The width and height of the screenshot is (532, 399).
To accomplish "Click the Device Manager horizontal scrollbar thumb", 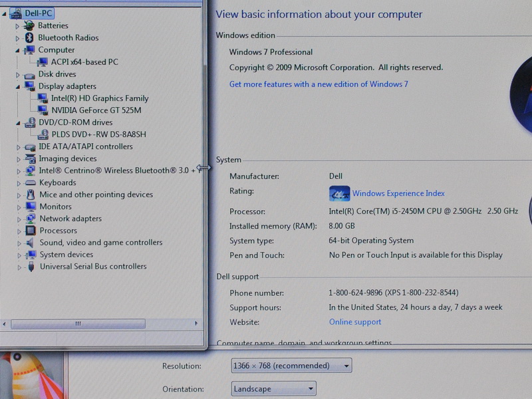I will (78, 324).
